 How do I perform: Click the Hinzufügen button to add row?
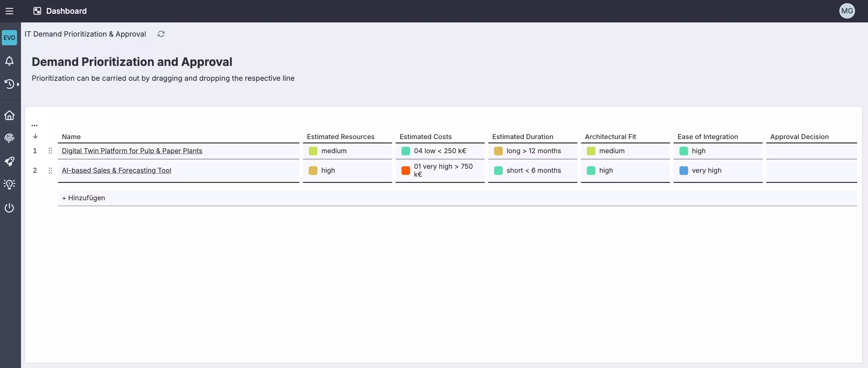click(84, 198)
